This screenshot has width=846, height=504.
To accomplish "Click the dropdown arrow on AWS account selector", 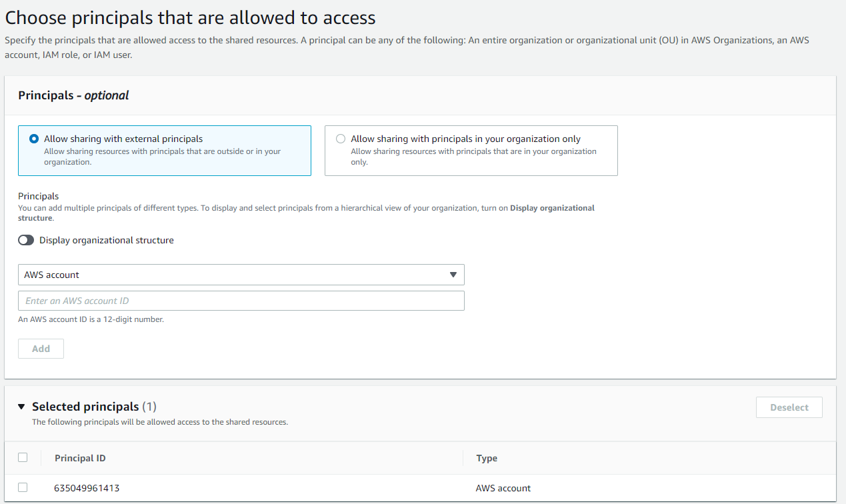I will [453, 274].
